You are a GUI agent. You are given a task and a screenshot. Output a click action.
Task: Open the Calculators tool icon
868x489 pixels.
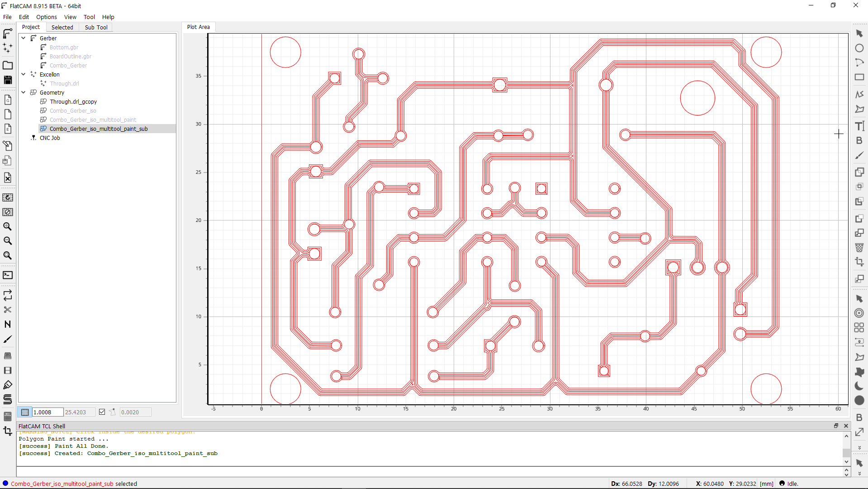[x=8, y=417]
